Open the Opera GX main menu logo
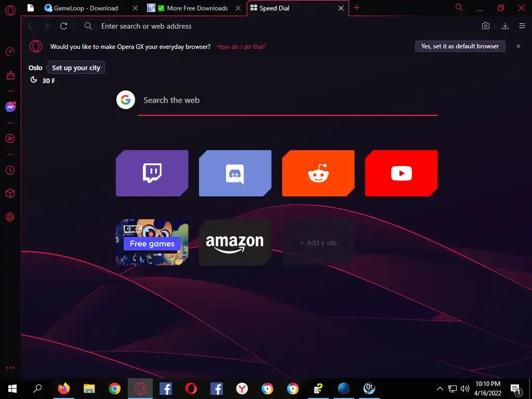Screen dimensions: 532x399 (10, 10)
